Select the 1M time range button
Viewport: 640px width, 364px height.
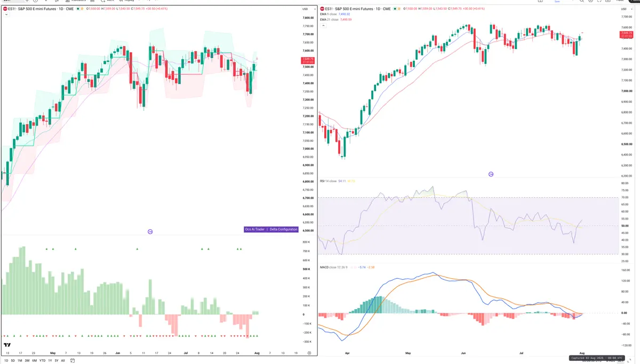(x=20, y=360)
